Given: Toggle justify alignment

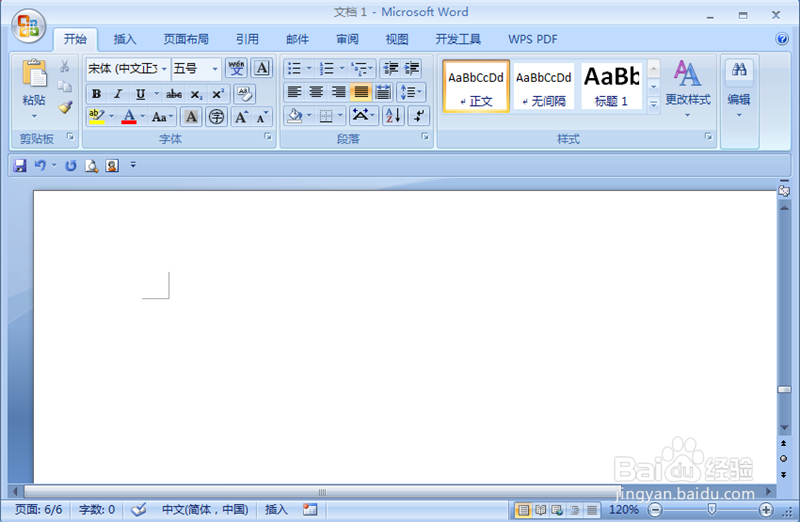Looking at the screenshot, I should (x=361, y=92).
